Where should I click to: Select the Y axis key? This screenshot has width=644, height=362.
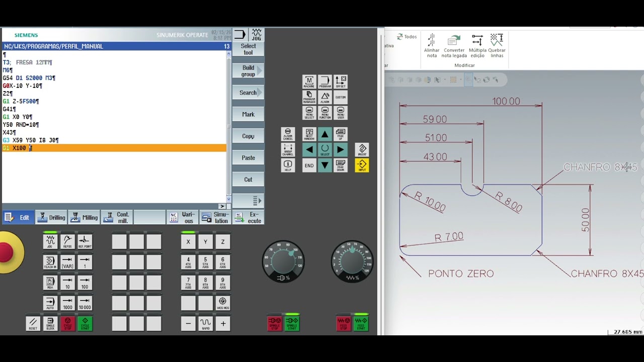205,242
